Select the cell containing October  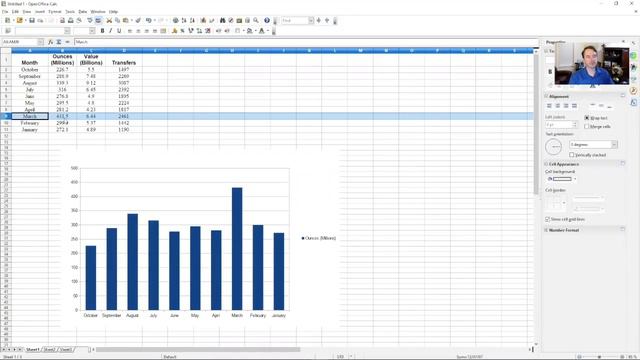pyautogui.click(x=30, y=70)
